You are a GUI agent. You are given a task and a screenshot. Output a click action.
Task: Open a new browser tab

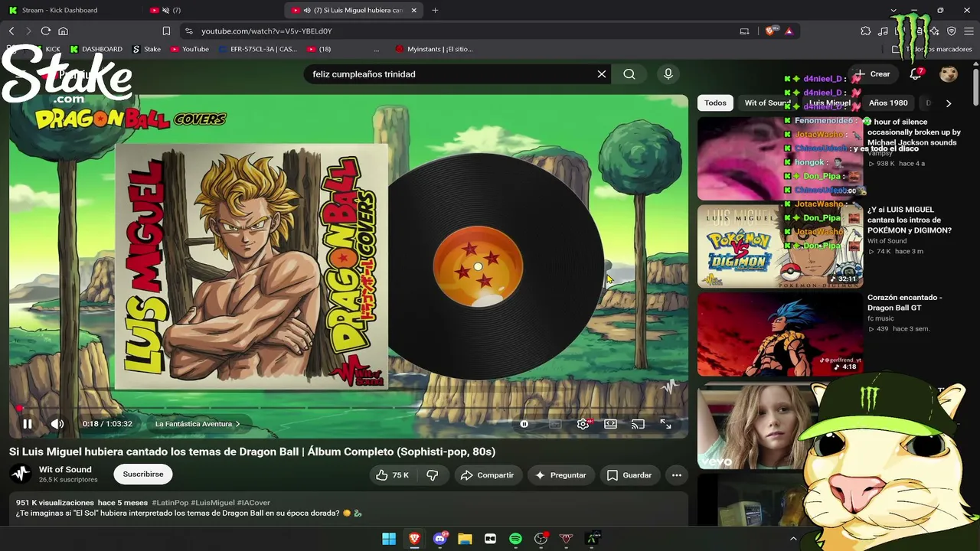click(435, 10)
